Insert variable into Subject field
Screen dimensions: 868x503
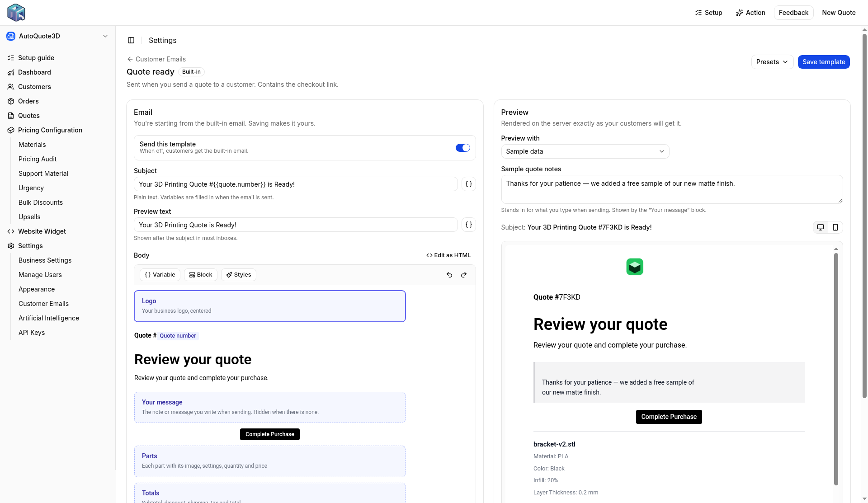pos(469,184)
